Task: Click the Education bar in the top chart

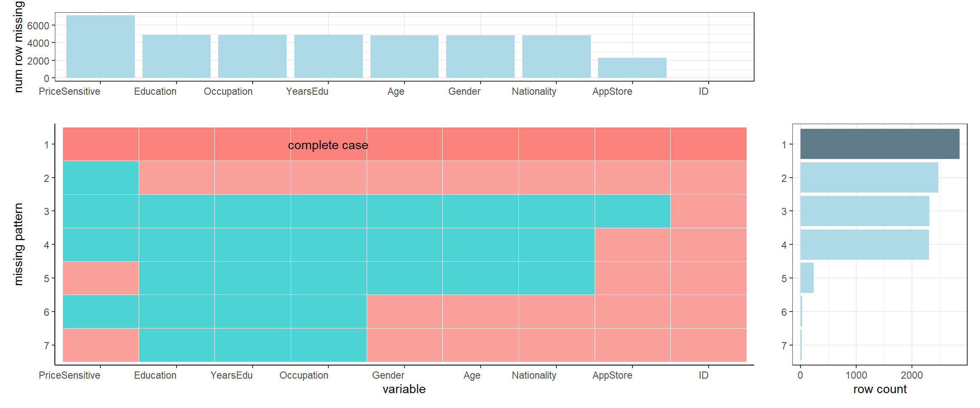Action: point(176,56)
